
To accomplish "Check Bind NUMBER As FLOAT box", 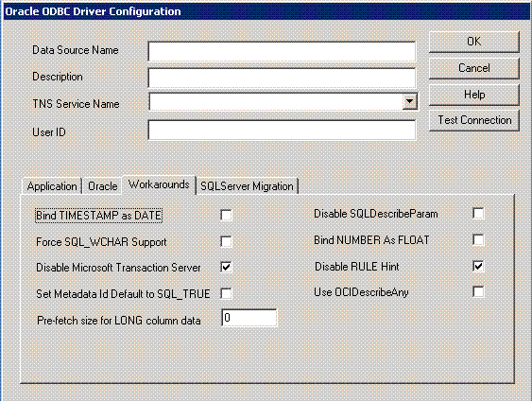I will 478,240.
